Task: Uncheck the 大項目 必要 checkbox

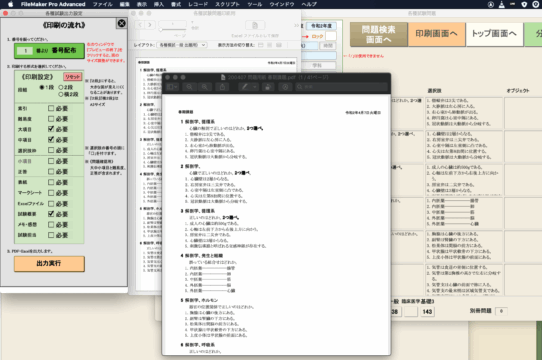Action: tap(51, 129)
